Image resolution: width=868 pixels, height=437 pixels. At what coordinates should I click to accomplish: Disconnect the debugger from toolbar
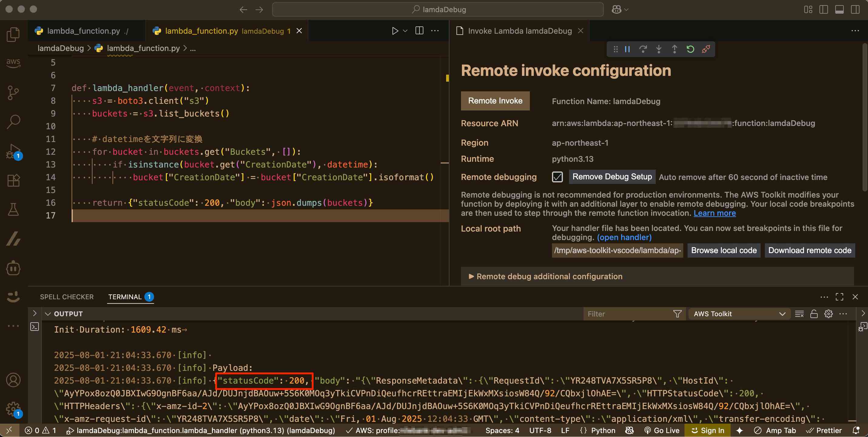[706, 49]
